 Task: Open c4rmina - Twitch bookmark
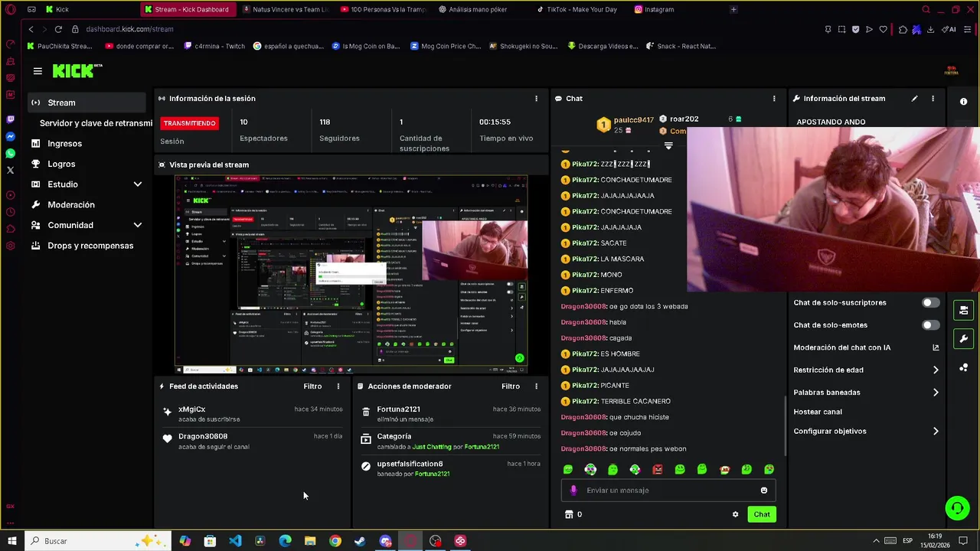(x=214, y=46)
